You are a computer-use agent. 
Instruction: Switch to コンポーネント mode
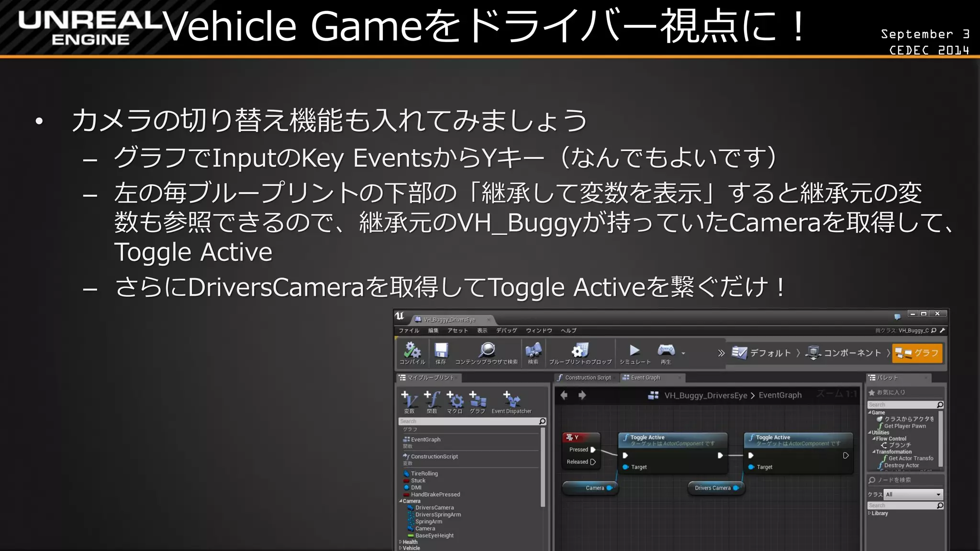point(843,353)
